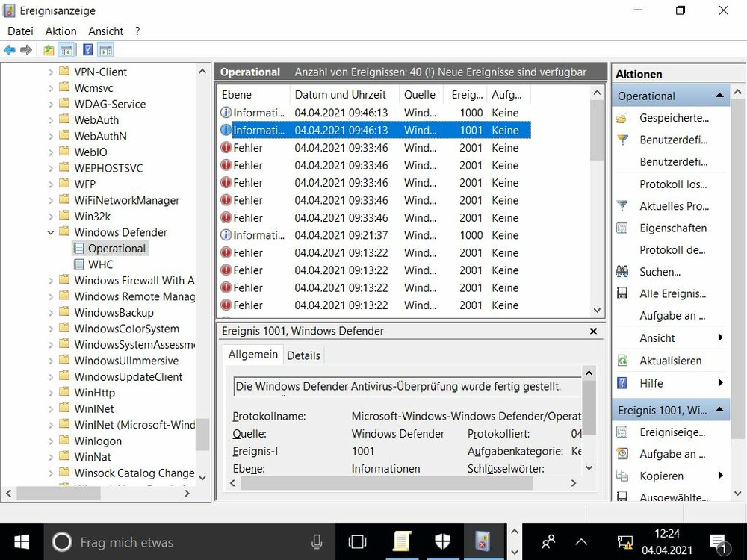Expand the WindowsBackup folder node
This screenshot has width=747, height=560.
pyautogui.click(x=51, y=313)
